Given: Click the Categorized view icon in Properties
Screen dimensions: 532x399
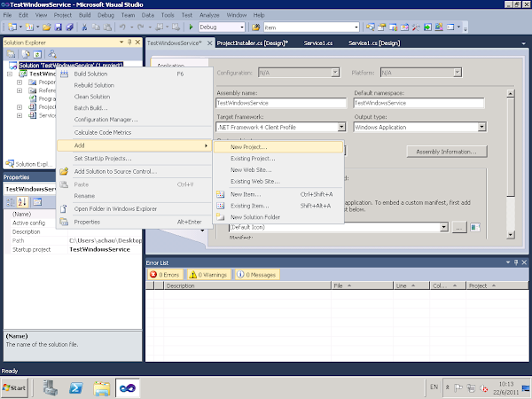Looking at the screenshot, I should tap(11, 202).
